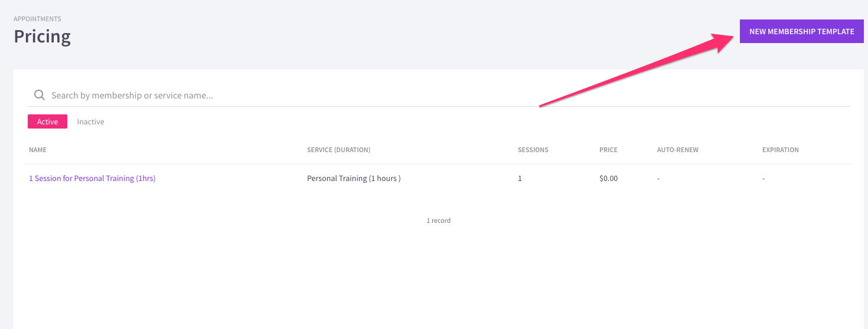This screenshot has height=329, width=868.
Task: Select the Personal Training (1 hours) service cell
Action: tap(354, 178)
